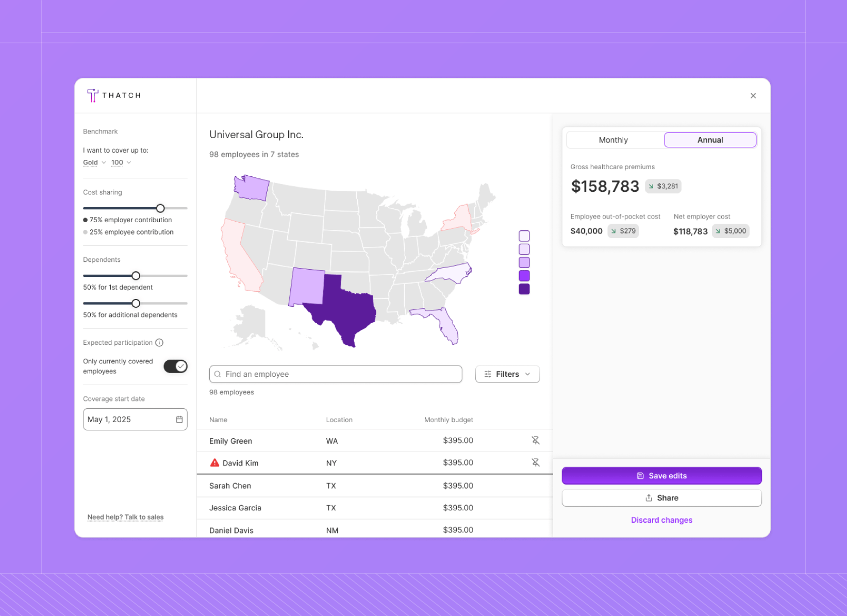
Task: Click the Share button
Action: (661, 498)
